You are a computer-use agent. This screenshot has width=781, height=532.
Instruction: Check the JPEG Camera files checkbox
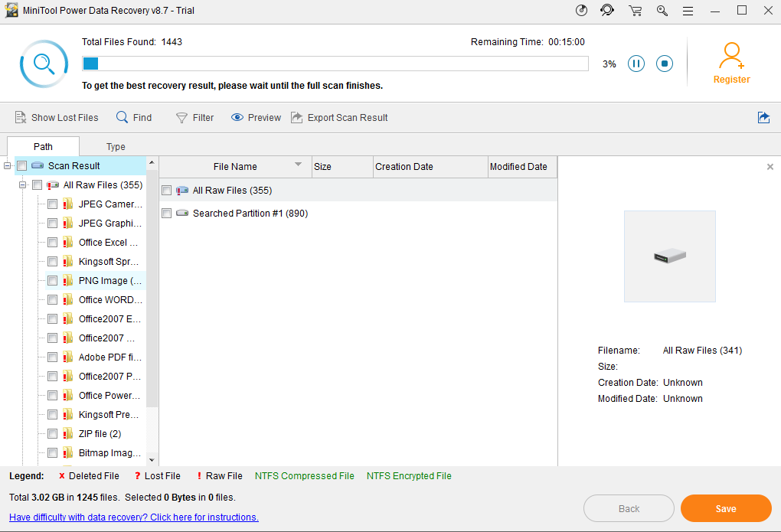click(52, 204)
